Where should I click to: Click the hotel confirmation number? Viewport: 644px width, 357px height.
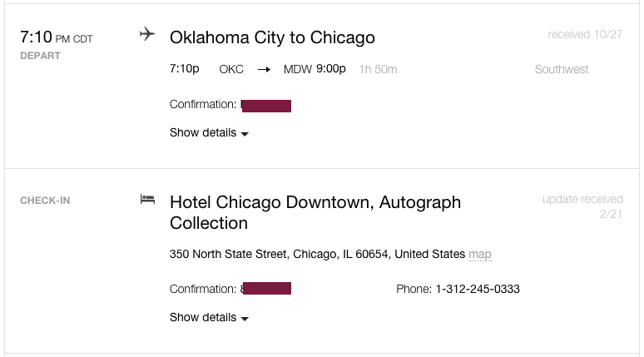coord(265,290)
